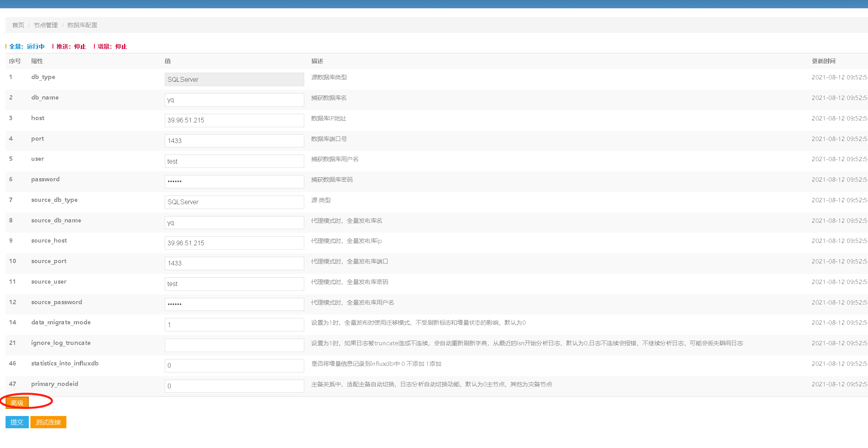The image size is (868, 448).
Task: Focus the source_db_name field
Action: (234, 222)
